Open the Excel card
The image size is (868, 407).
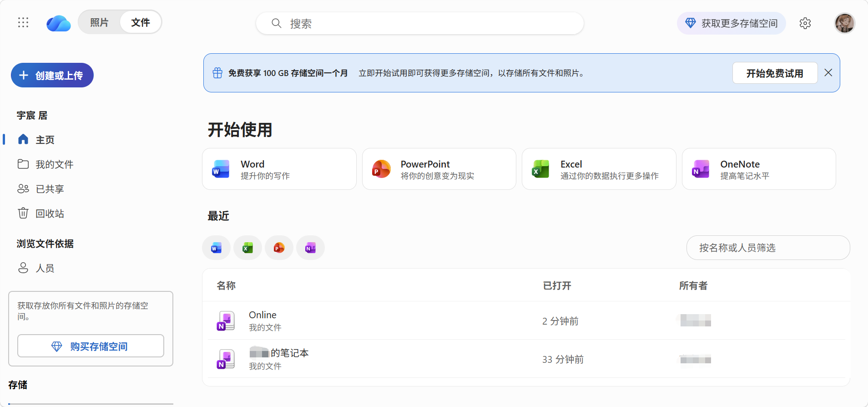(599, 169)
